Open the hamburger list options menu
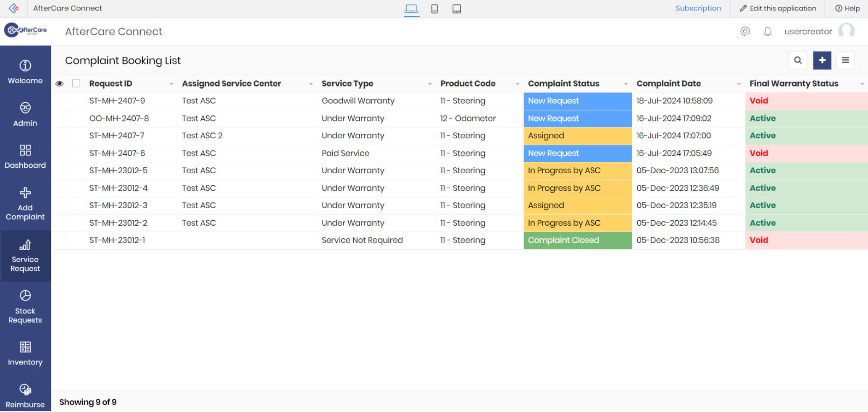 coord(845,61)
